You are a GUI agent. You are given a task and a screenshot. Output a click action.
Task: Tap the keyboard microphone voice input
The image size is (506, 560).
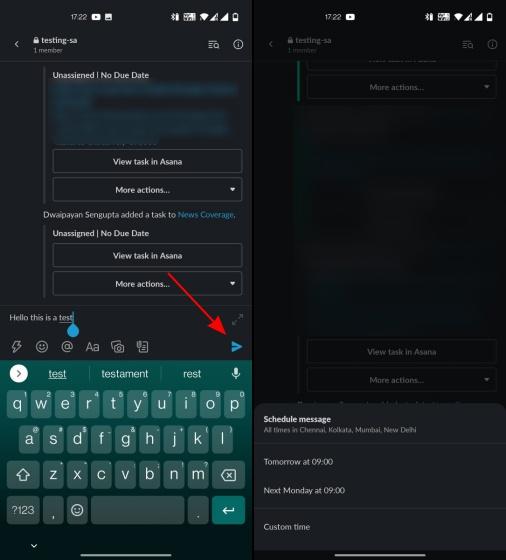(236, 374)
